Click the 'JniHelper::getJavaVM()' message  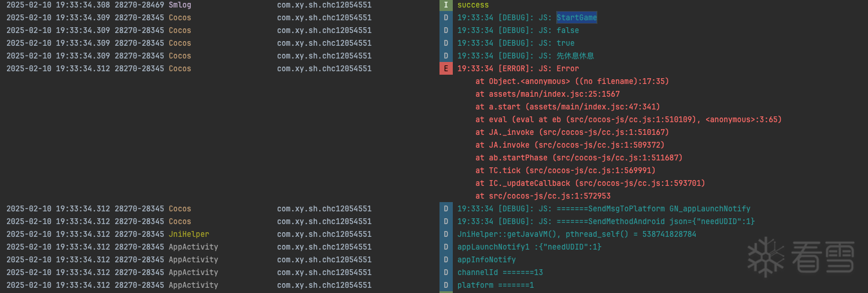pos(577,234)
